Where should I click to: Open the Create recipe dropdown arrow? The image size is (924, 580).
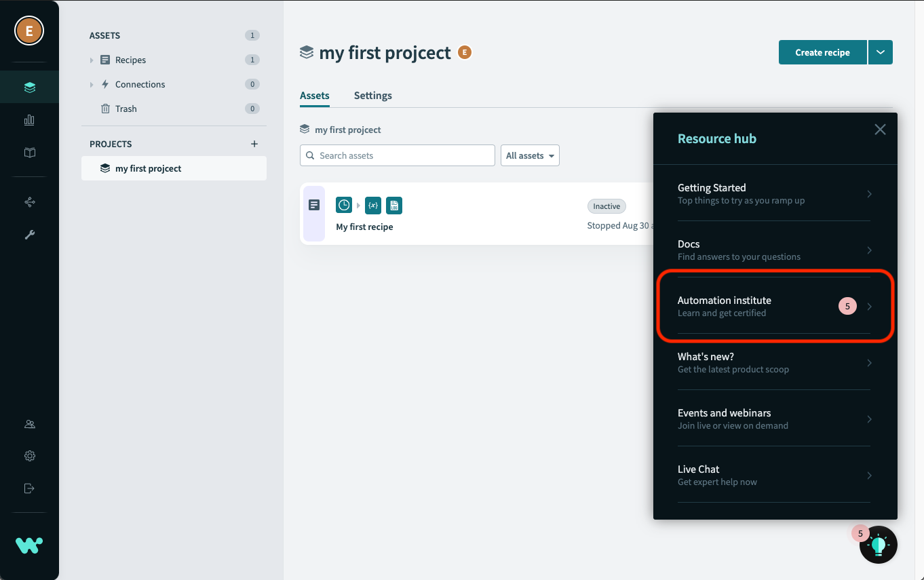880,52
